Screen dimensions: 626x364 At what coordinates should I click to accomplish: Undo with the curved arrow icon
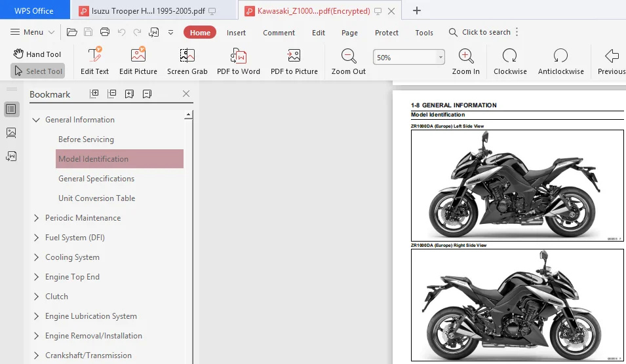[121, 32]
